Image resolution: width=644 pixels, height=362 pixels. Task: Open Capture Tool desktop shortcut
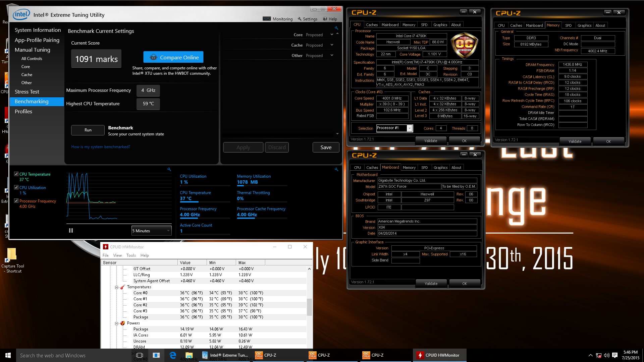12,260
